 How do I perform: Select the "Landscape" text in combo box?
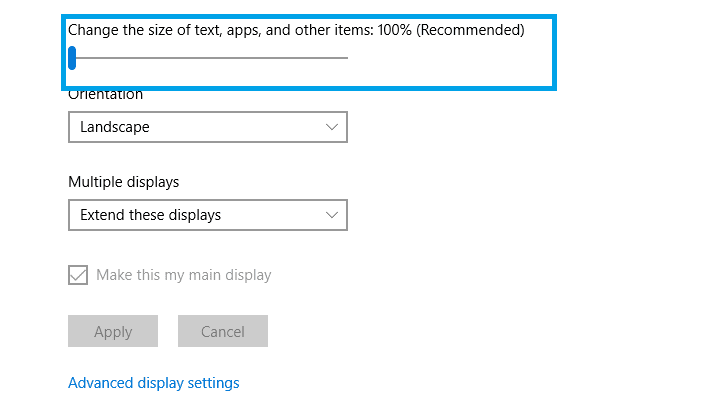pos(115,127)
